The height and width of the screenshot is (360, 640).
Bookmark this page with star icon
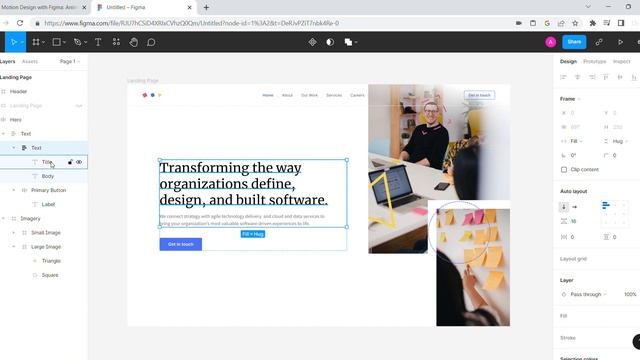pos(575,23)
